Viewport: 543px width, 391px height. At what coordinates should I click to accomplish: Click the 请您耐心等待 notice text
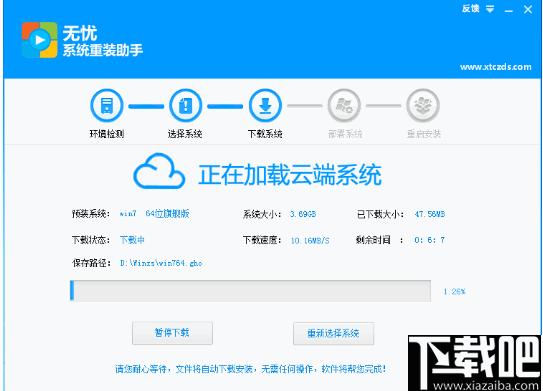coord(251,369)
